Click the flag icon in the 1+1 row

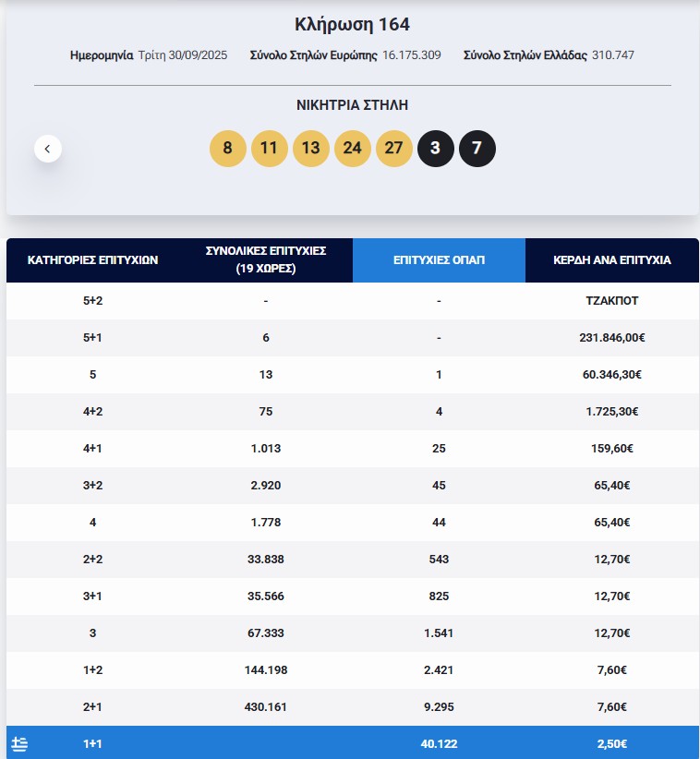point(19,743)
